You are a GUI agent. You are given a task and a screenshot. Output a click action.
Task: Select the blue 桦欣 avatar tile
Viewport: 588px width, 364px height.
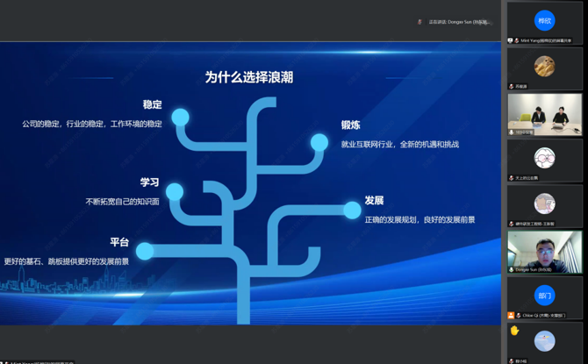(x=544, y=20)
